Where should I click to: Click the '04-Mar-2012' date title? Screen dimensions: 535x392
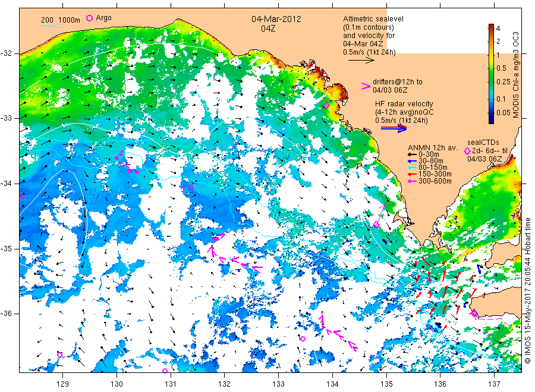(x=276, y=19)
